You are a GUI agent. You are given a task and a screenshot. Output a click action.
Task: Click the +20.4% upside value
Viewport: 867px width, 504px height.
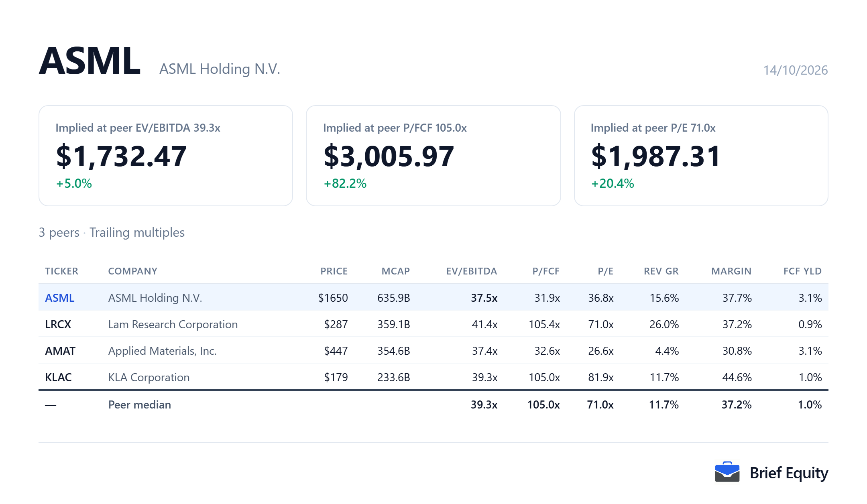pyautogui.click(x=613, y=183)
